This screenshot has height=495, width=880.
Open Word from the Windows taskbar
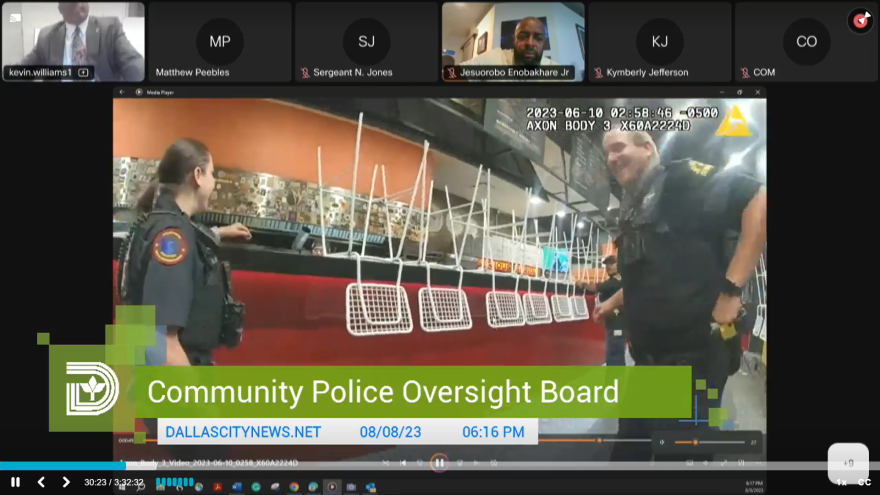[236, 487]
